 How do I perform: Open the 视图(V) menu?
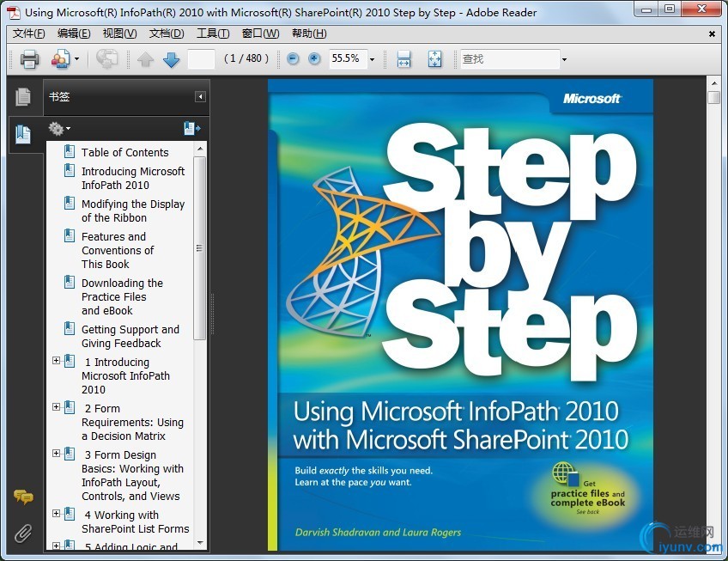pyautogui.click(x=120, y=34)
